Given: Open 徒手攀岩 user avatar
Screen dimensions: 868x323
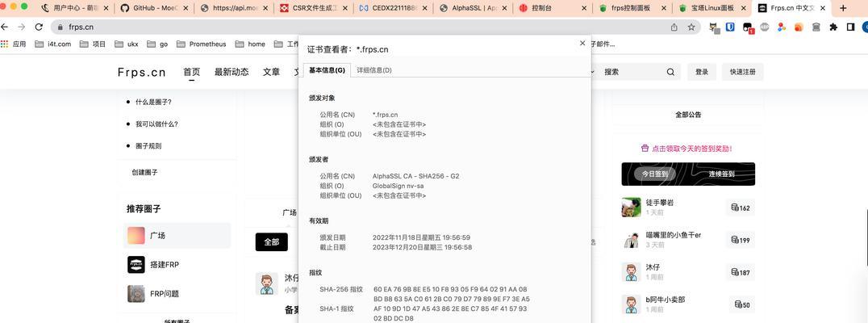Looking at the screenshot, I should click(x=631, y=208).
